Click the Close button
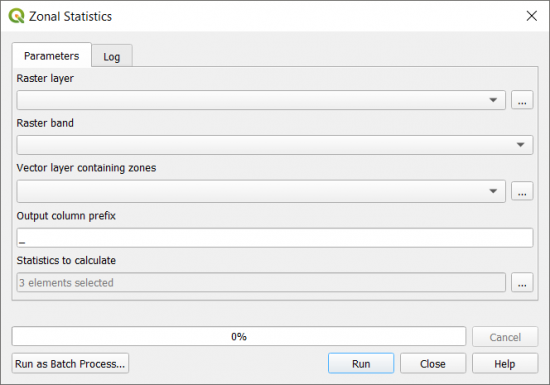 pos(433,364)
